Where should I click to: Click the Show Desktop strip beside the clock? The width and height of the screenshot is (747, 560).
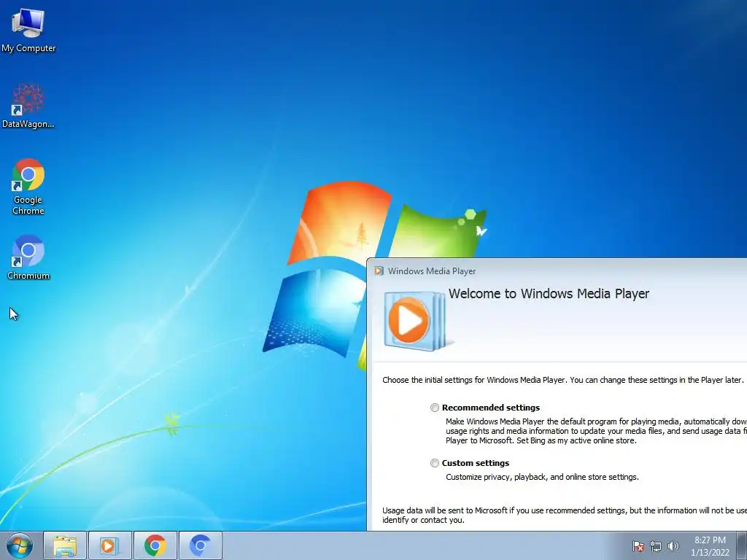click(742, 545)
